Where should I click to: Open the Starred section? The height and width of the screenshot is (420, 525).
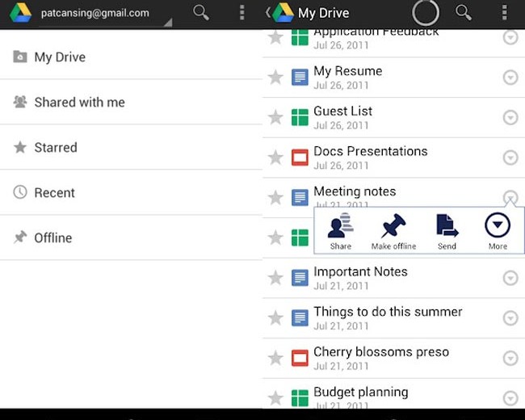(56, 148)
